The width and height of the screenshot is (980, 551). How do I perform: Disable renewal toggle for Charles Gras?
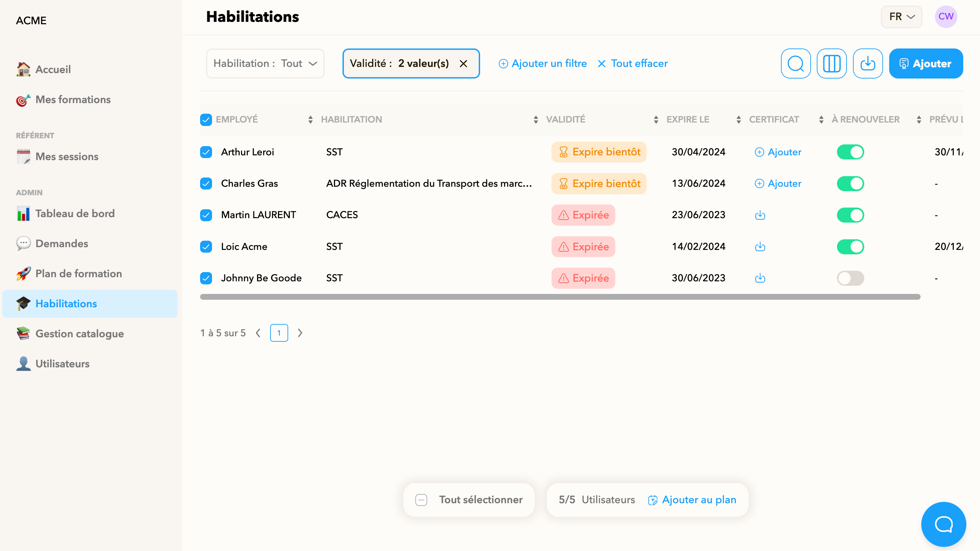(x=850, y=184)
